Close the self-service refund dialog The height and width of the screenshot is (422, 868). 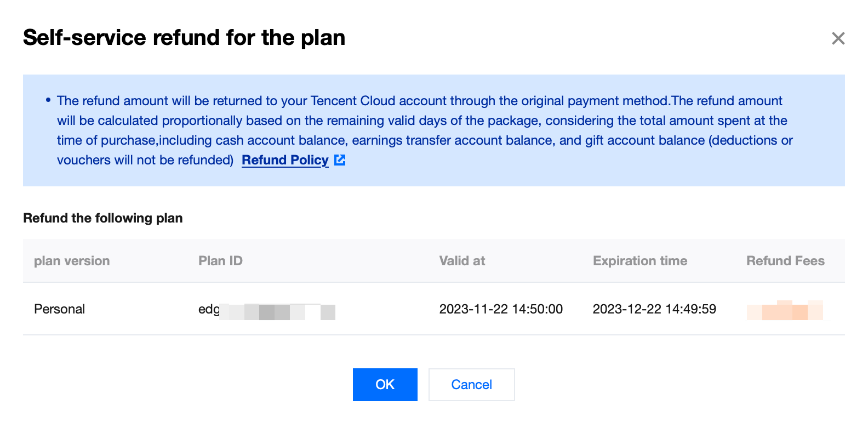point(838,38)
